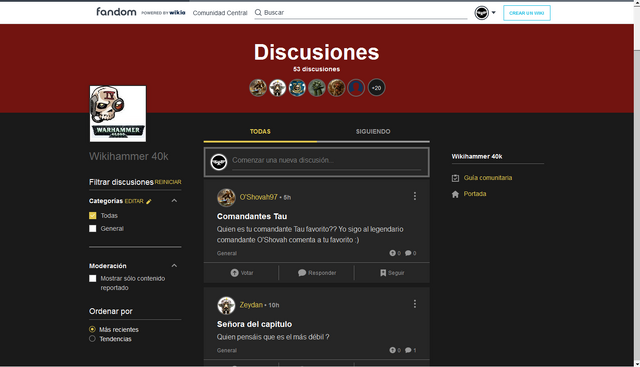Open user avatar in top navigation bar
This screenshot has height=367, width=640.
[482, 13]
